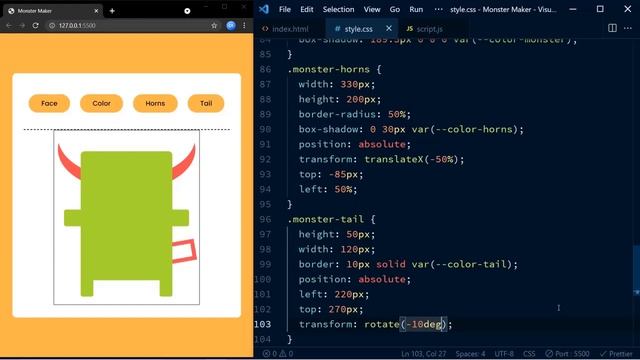Click the translateX(-50%) value on line 92
This screenshot has width=640, height=360.
click(x=411, y=159)
